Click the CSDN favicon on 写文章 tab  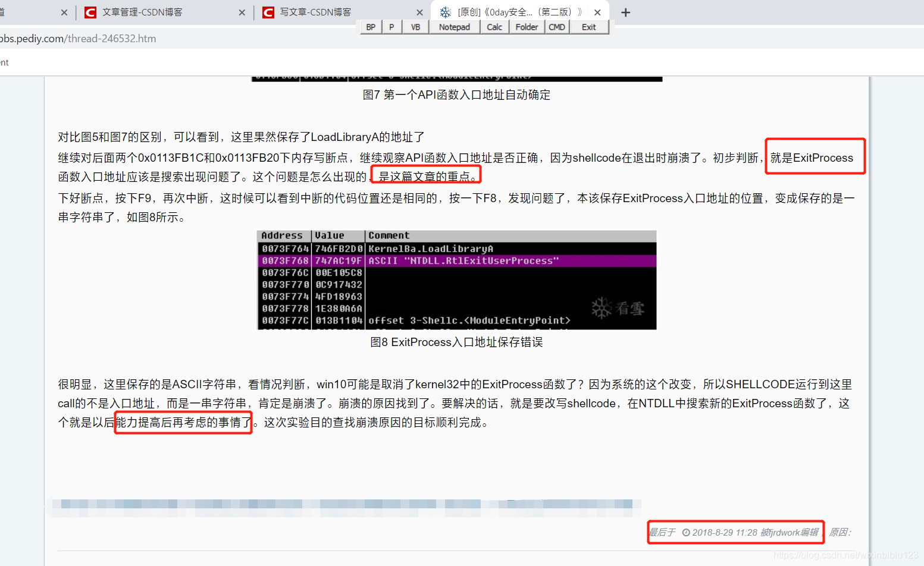point(268,12)
